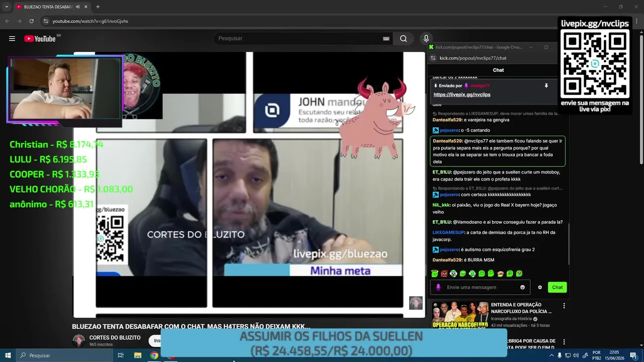This screenshot has height=362, width=644.
Task: Select the youtube.com address bar URL
Action: 90,21
